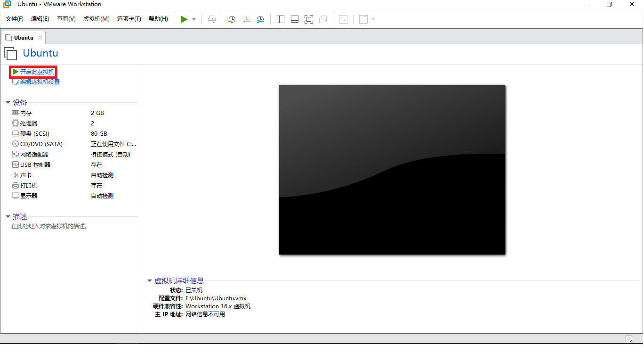Click the 2 GB memory value
Viewport: 644px width, 362px height.
click(97, 113)
